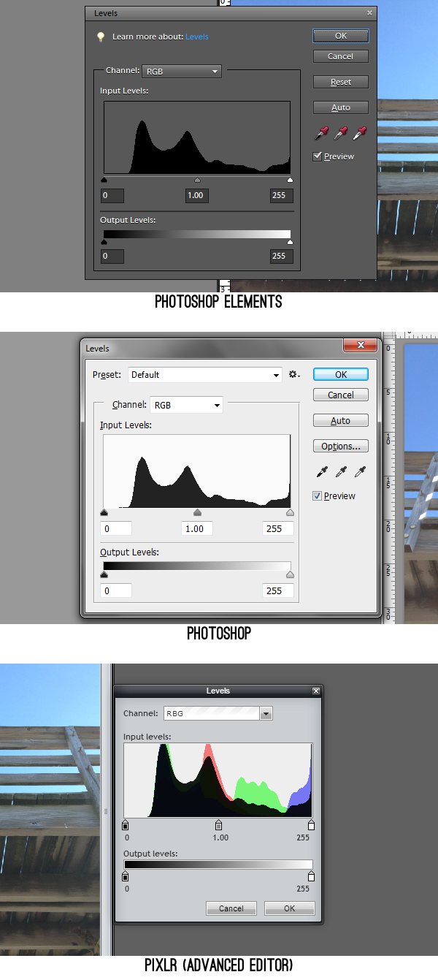Click Options... button in Photoshop Levels
The image size is (438, 980).
tap(341, 446)
